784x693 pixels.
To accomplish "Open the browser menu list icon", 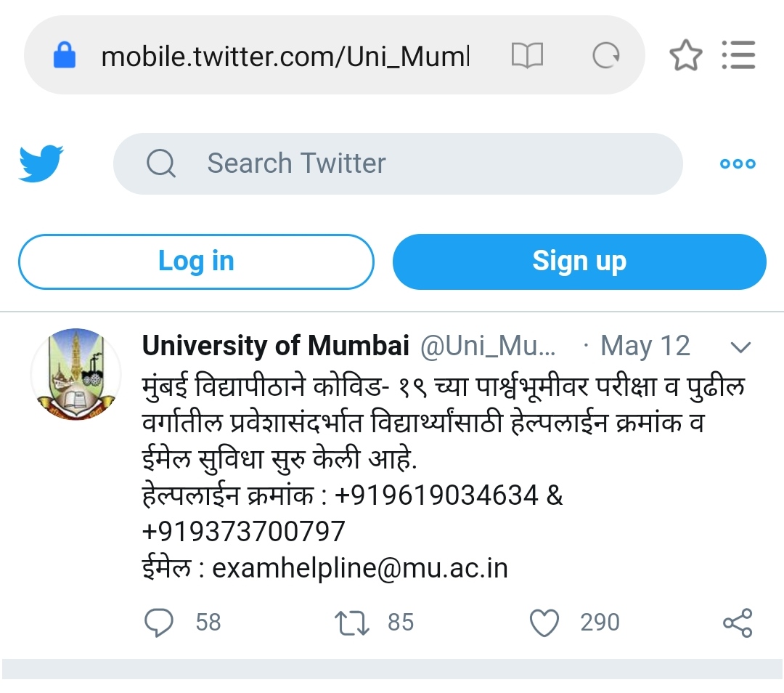I will point(739,55).
